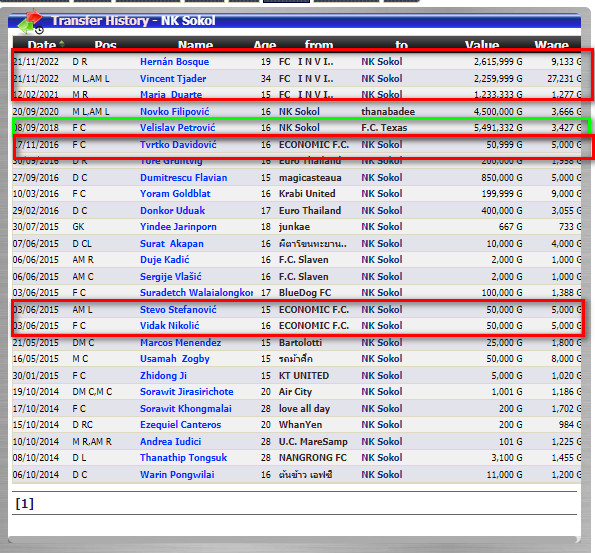595x553 pixels.
Task: Select the 5,491,332 G value cell
Action: tap(498, 128)
